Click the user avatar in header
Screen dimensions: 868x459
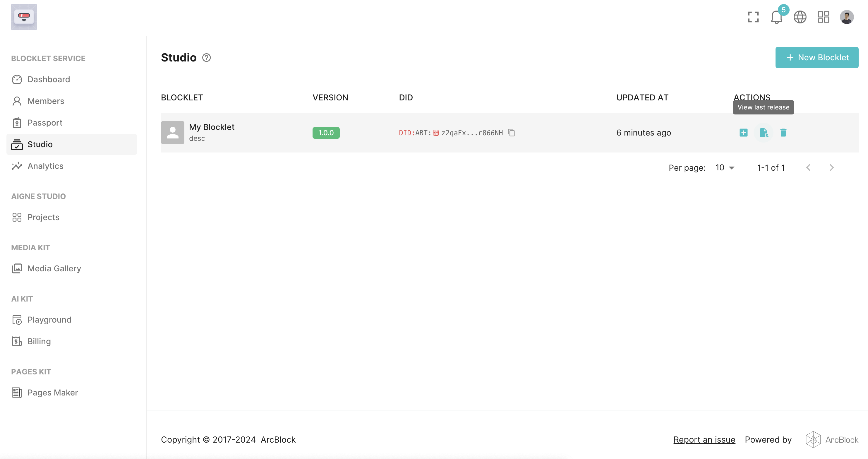pos(846,17)
